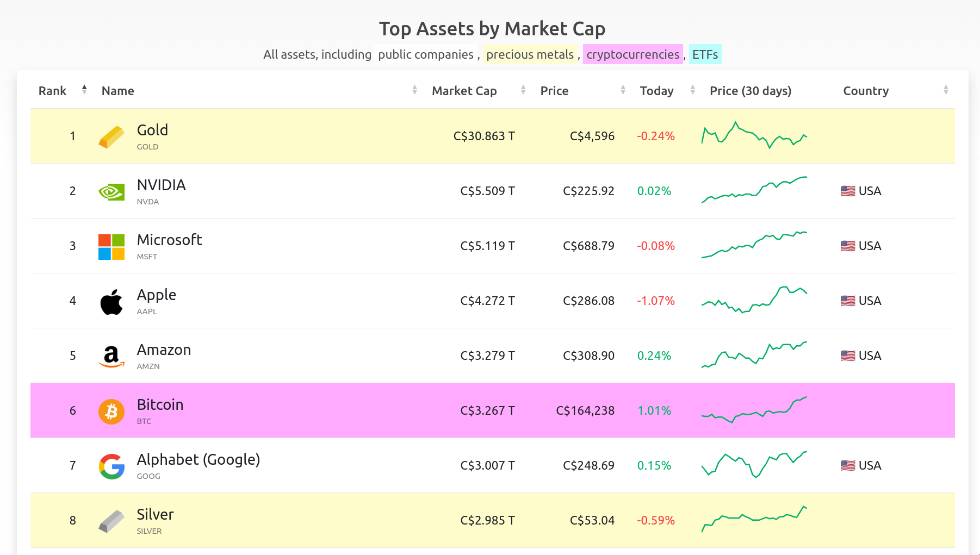Click the USA flag in Apple row
Image resolution: width=980 pixels, height=555 pixels.
pos(847,301)
